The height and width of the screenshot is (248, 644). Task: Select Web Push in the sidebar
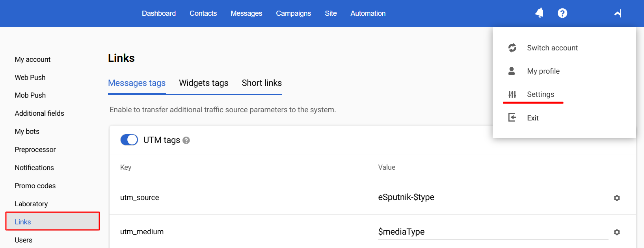click(30, 78)
